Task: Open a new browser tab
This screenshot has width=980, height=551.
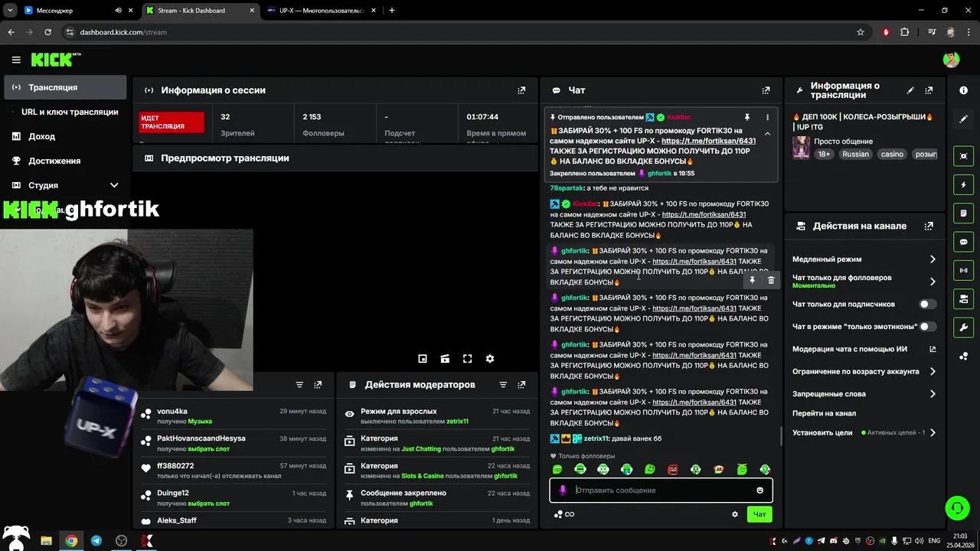Action: tap(392, 11)
